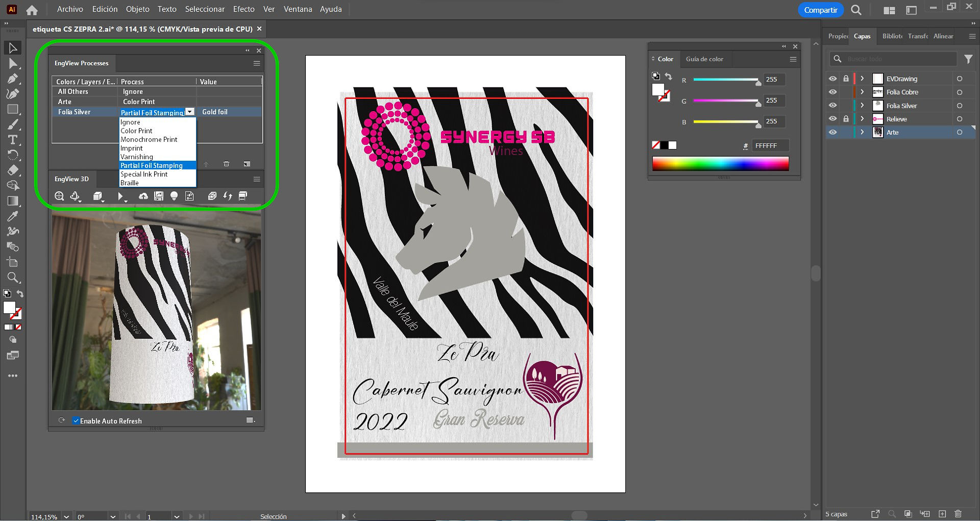This screenshot has height=521, width=980.
Task: Open the EngView Processes panel menu
Action: 257,63
